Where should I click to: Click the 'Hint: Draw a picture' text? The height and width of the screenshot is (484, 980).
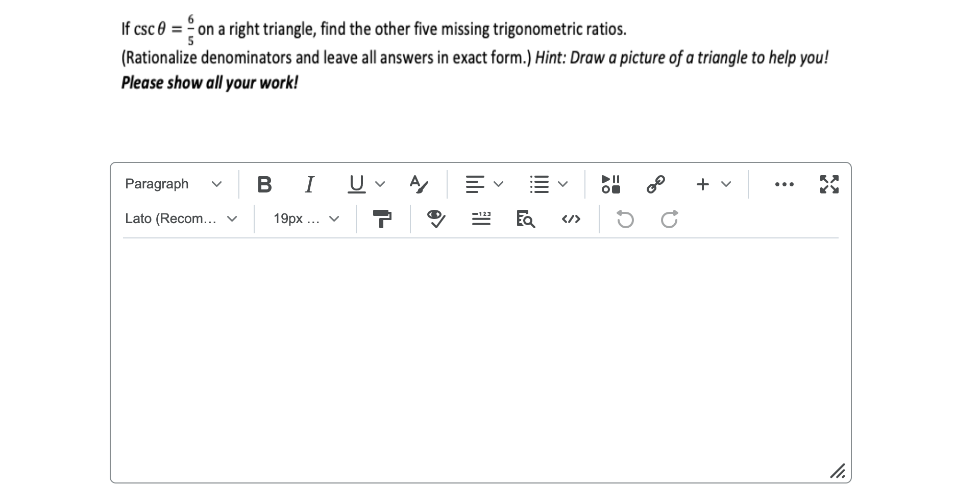tap(681, 58)
